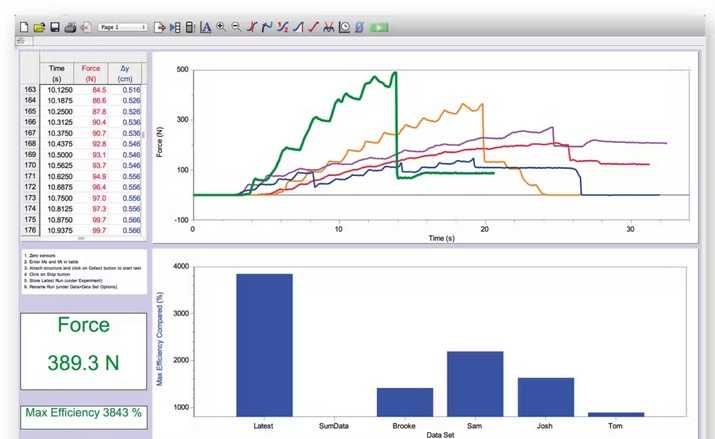The height and width of the screenshot is (439, 715).
Task: Select the Force (N) column header
Action: coord(91,73)
